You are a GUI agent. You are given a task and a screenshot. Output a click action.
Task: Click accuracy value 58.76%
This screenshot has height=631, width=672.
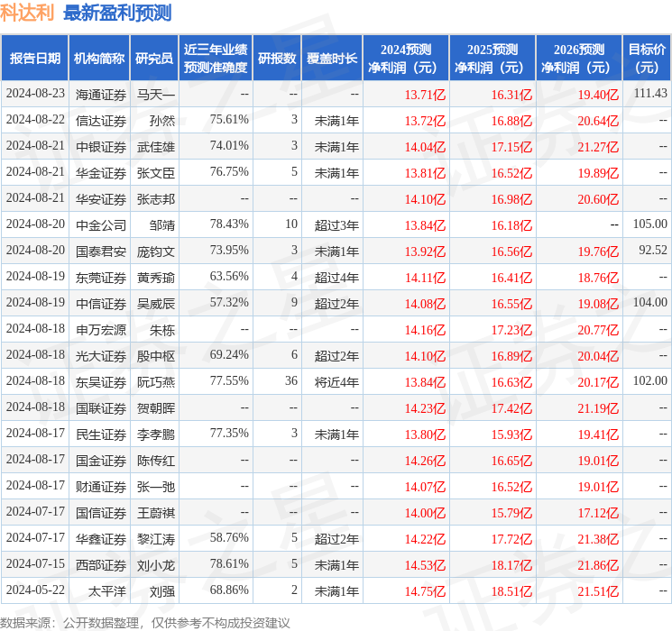pyautogui.click(x=229, y=537)
